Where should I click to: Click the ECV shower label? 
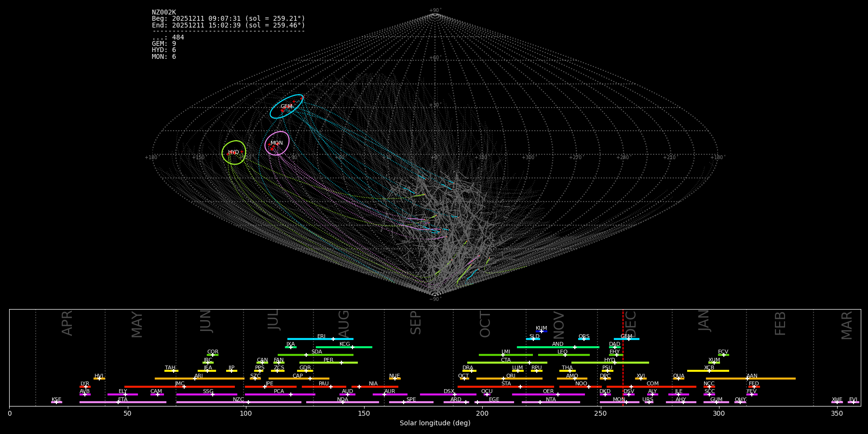pyautogui.click(x=723, y=352)
